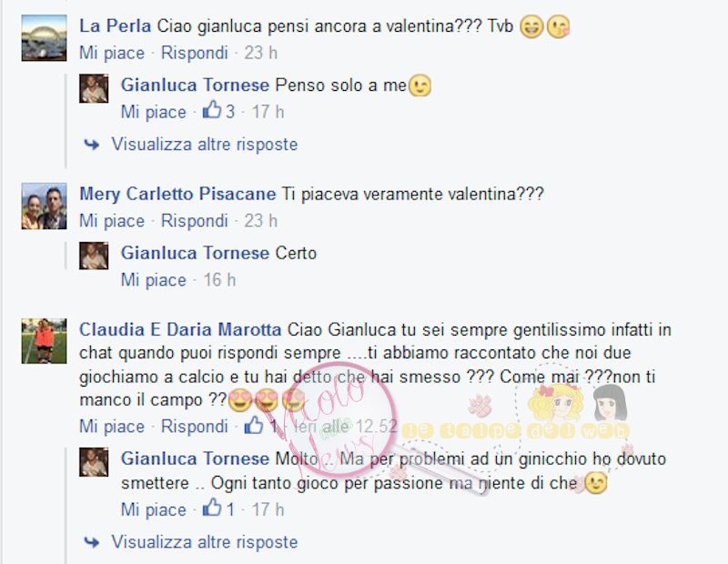Open Gianluca Tornese's name link on 'Penso solo a me'

[x=195, y=86]
